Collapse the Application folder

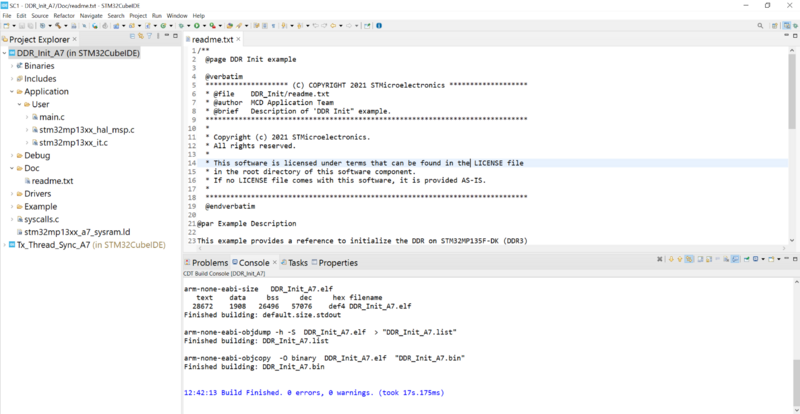tap(12, 91)
